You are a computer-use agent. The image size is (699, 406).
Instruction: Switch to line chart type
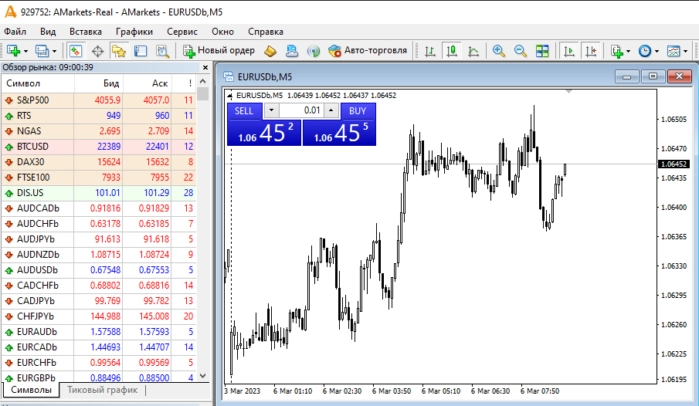tap(473, 51)
